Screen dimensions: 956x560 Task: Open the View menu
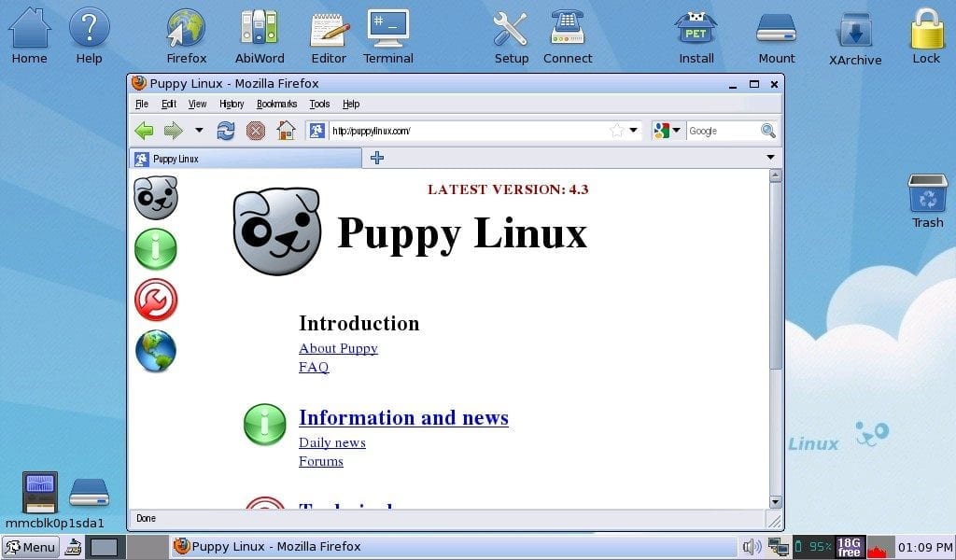click(197, 105)
